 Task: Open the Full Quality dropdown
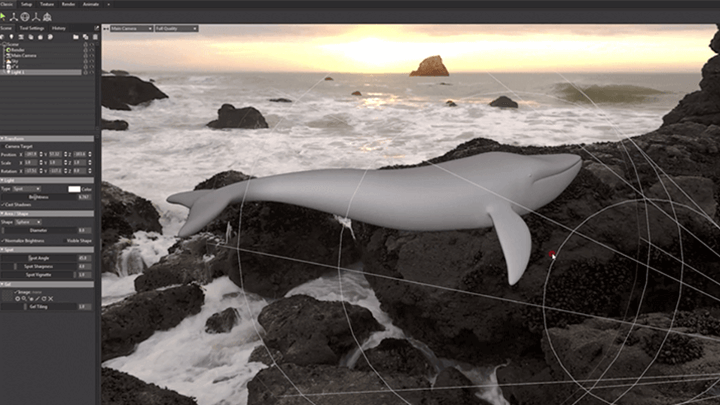176,28
